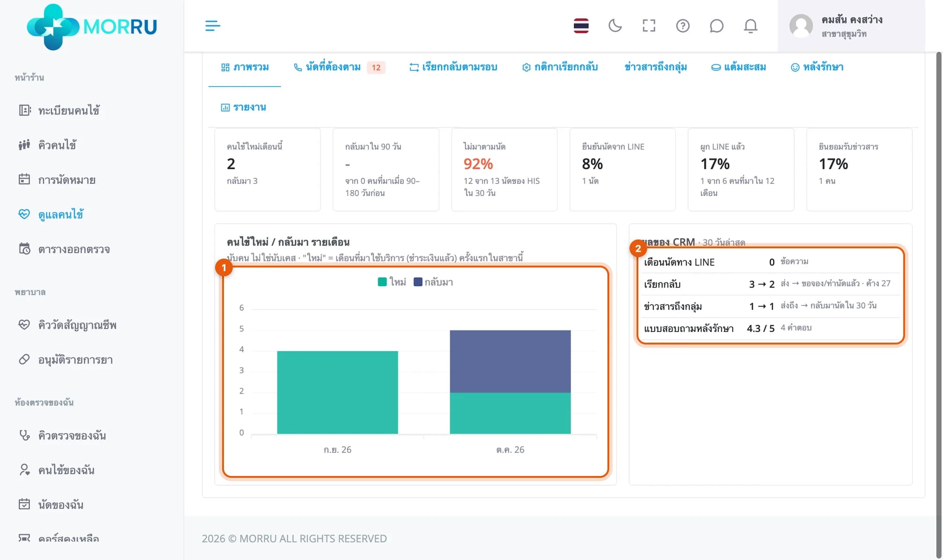Screen dimensions: 943x560
Task: Switch to หลังรักษา tab
Action: (x=817, y=67)
